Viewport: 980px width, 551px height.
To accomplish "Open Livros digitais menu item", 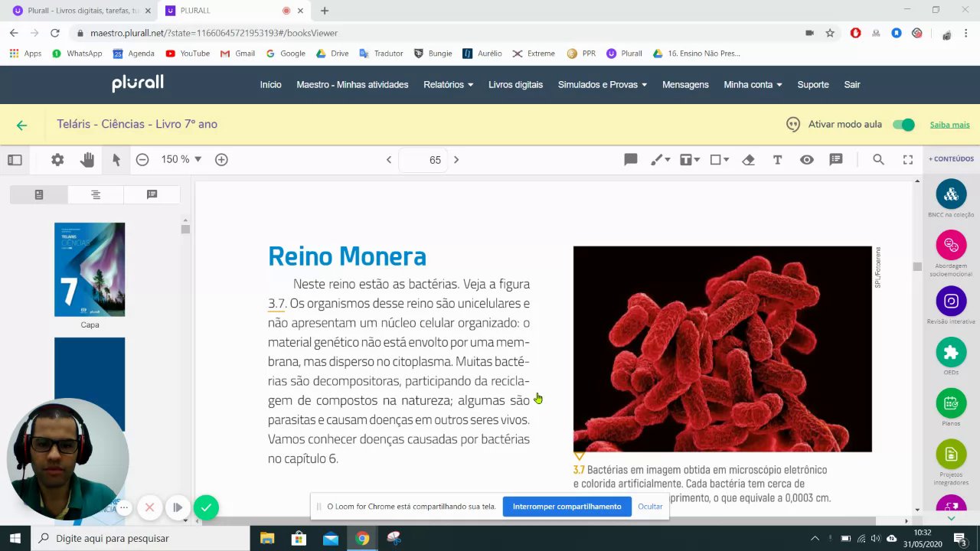I will (x=515, y=84).
